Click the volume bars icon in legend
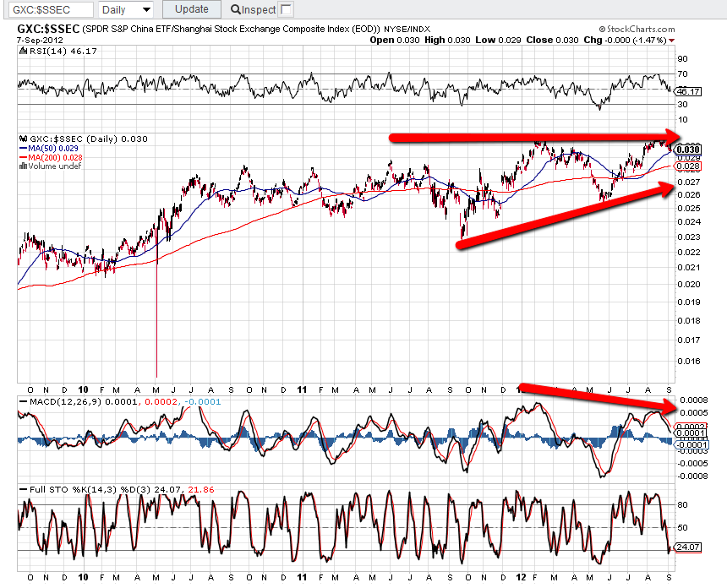The width and height of the screenshot is (727, 588). click(23, 166)
